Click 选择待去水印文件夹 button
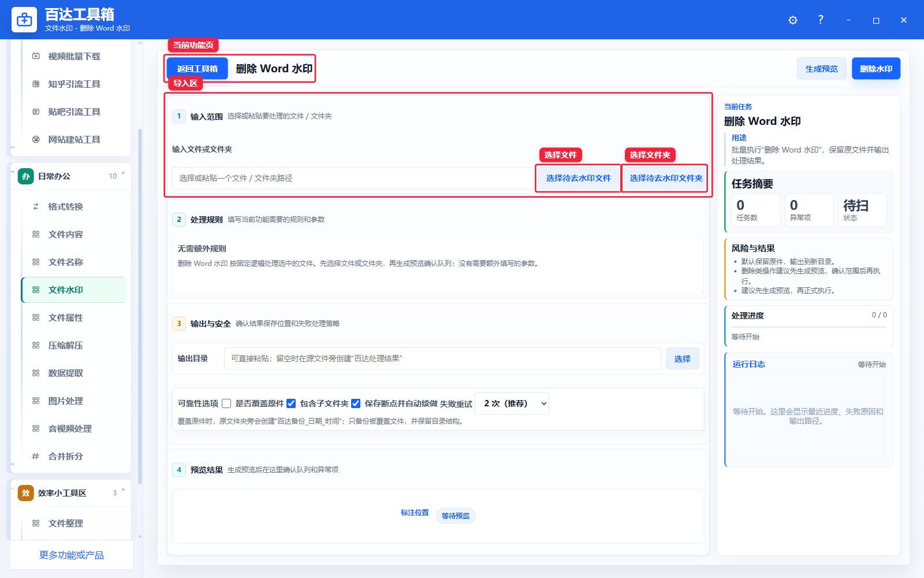This screenshot has height=578, width=924. (665, 178)
